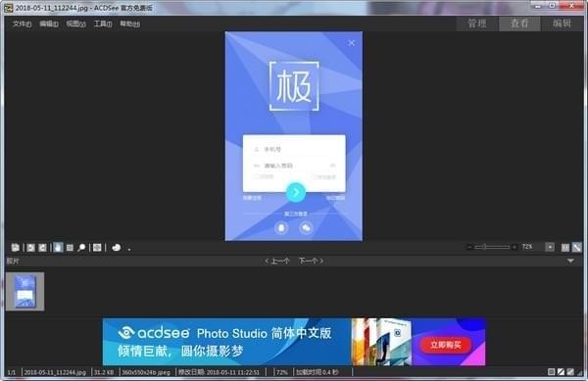Switch to the 管理 (Manage) mode tab
This screenshot has height=381, width=588.
coord(476,24)
